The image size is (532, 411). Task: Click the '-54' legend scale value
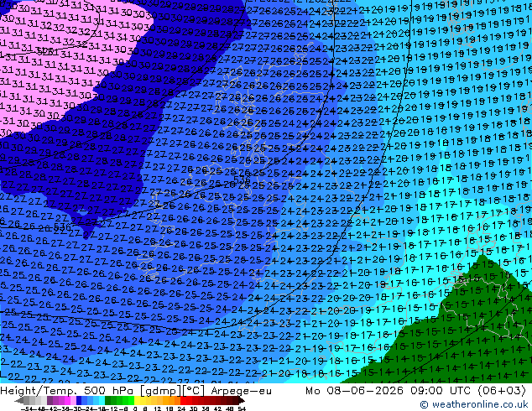[27, 408]
